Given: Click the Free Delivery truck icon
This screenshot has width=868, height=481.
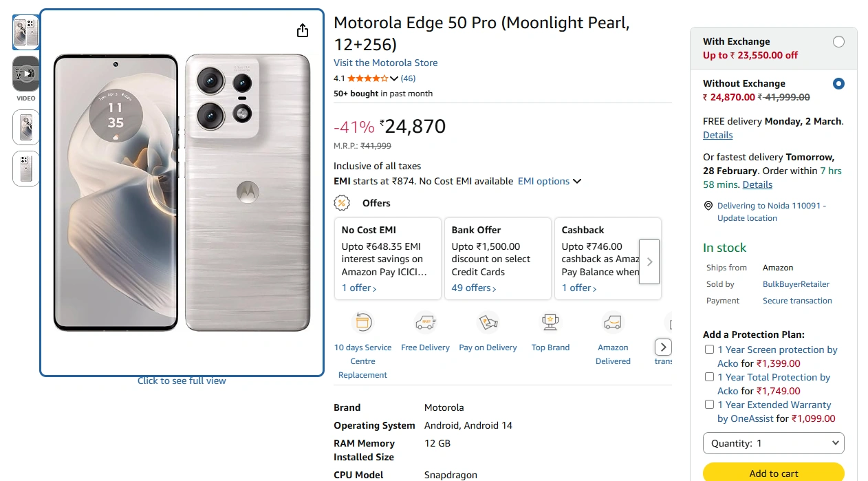Looking at the screenshot, I should point(425,321).
